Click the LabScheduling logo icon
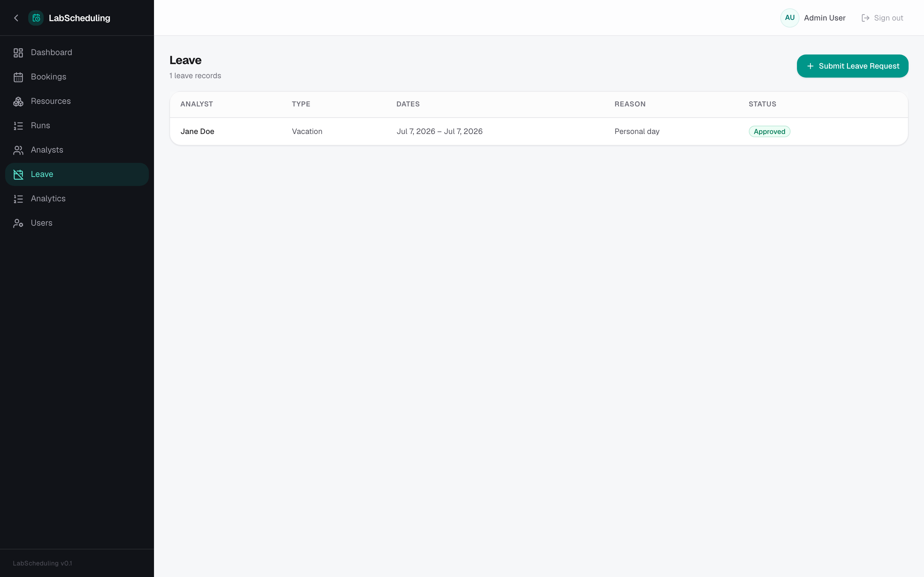Viewport: 924px width, 577px height. (x=36, y=18)
